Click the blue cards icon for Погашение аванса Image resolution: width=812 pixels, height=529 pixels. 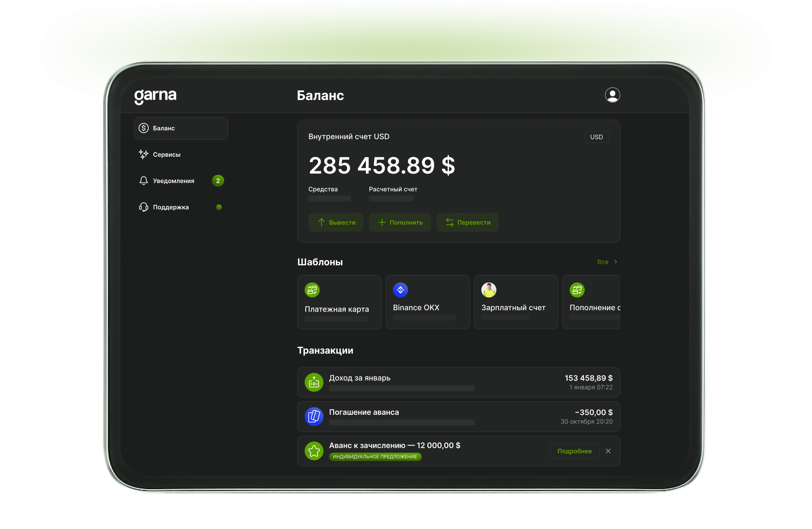(314, 416)
